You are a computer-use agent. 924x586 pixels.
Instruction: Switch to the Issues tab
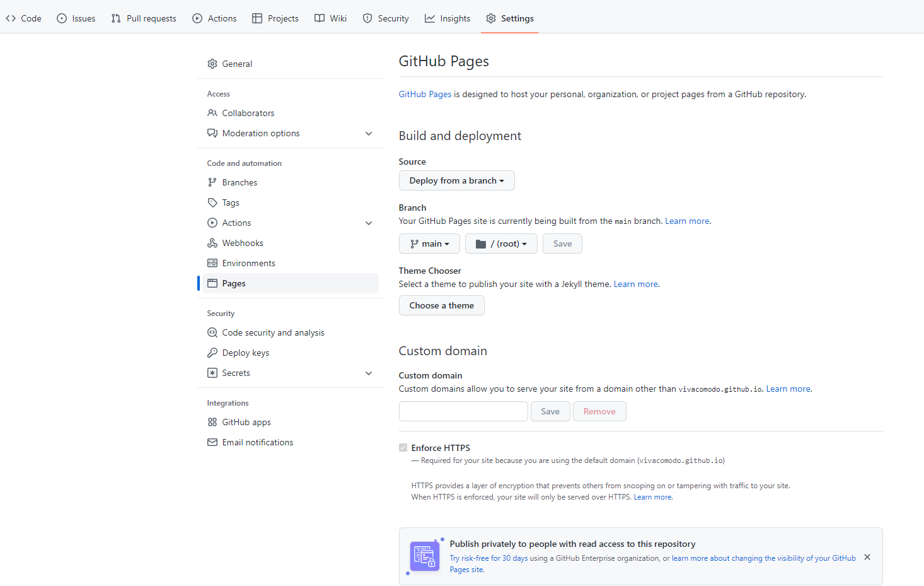tap(76, 18)
